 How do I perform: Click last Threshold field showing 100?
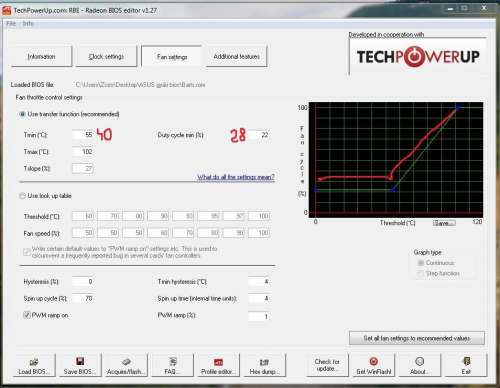click(259, 216)
